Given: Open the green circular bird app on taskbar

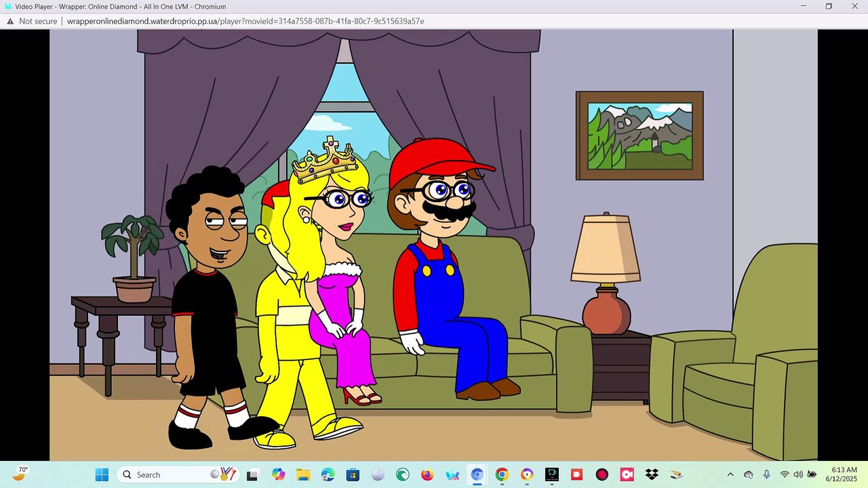Looking at the screenshot, I should (x=402, y=474).
